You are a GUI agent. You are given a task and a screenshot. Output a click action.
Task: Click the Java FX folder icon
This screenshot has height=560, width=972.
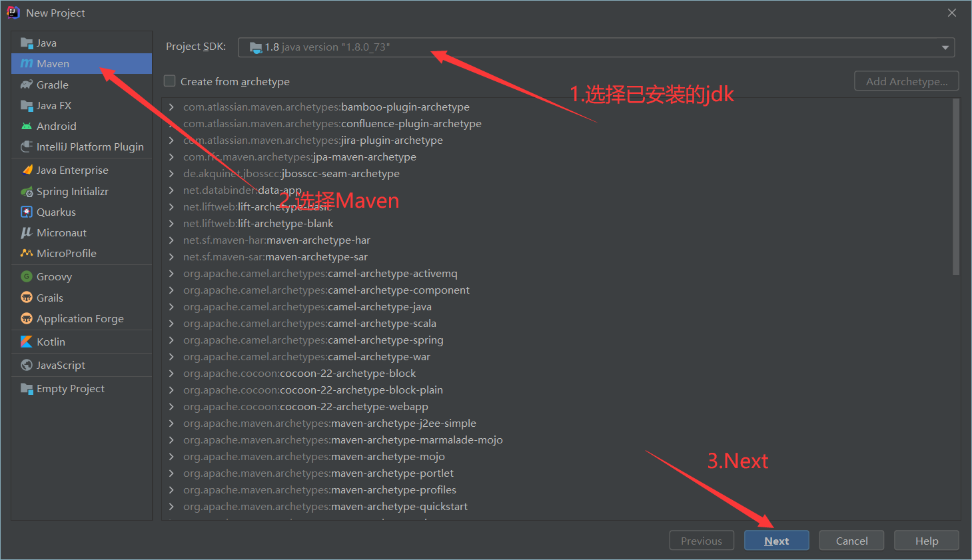click(27, 105)
